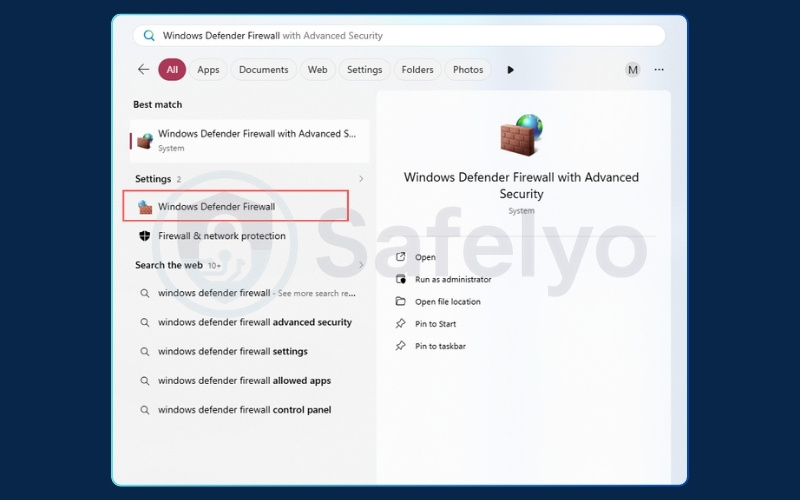Click large firewall icon in preview pane
Viewport: 800px width, 500px height.
tap(521, 135)
